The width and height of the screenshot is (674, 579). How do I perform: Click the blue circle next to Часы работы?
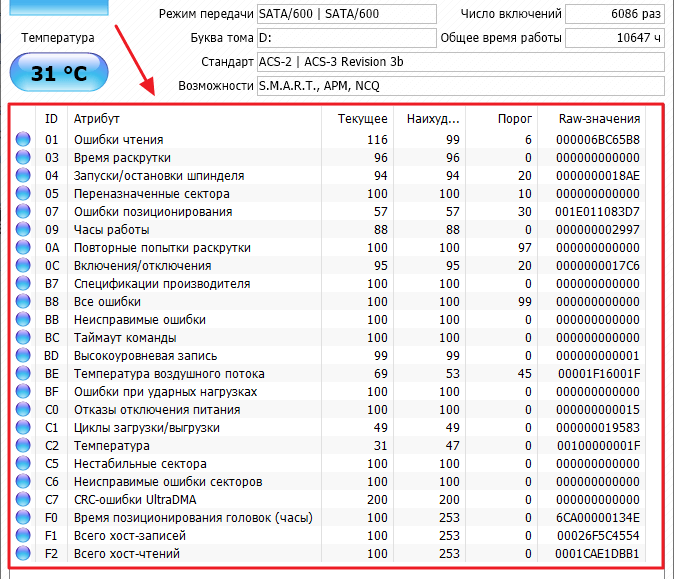(23, 230)
